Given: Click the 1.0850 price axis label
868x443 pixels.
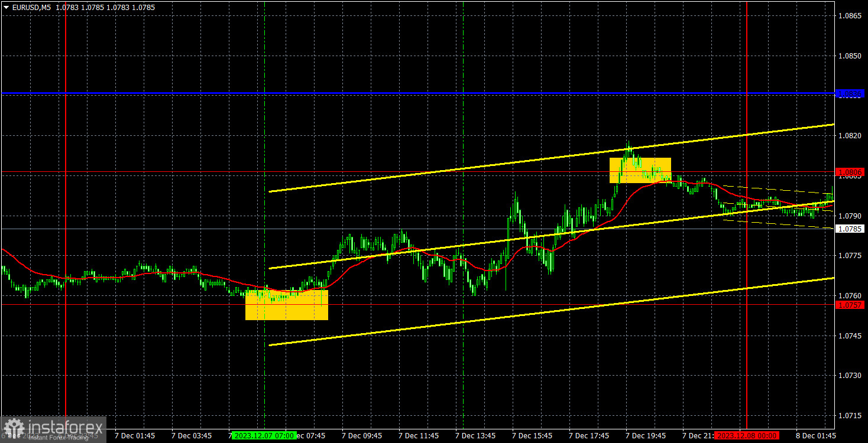Looking at the screenshot, I should pos(849,56).
